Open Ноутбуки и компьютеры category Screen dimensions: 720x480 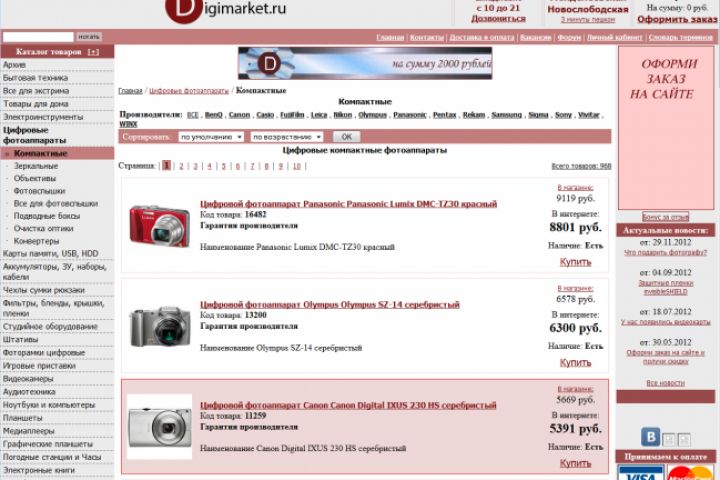49,405
